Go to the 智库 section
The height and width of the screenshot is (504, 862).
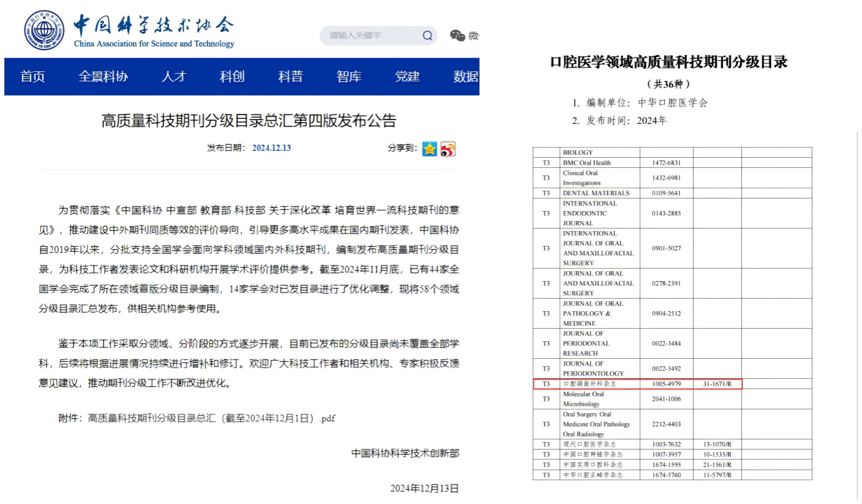[x=349, y=76]
